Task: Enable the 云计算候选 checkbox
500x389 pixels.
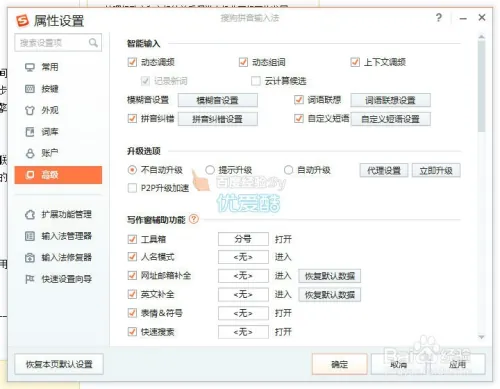Action: [x=256, y=81]
